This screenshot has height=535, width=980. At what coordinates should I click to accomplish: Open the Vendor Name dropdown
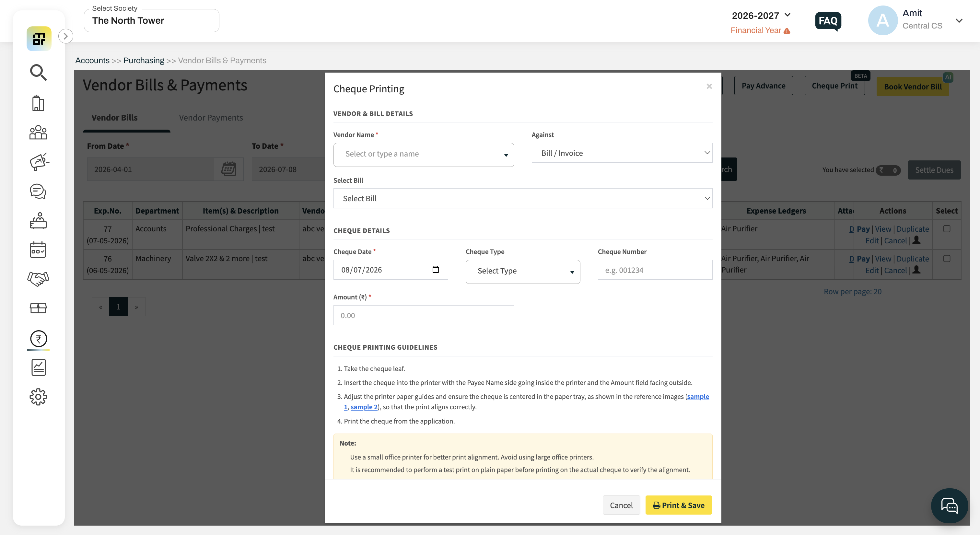(x=424, y=155)
